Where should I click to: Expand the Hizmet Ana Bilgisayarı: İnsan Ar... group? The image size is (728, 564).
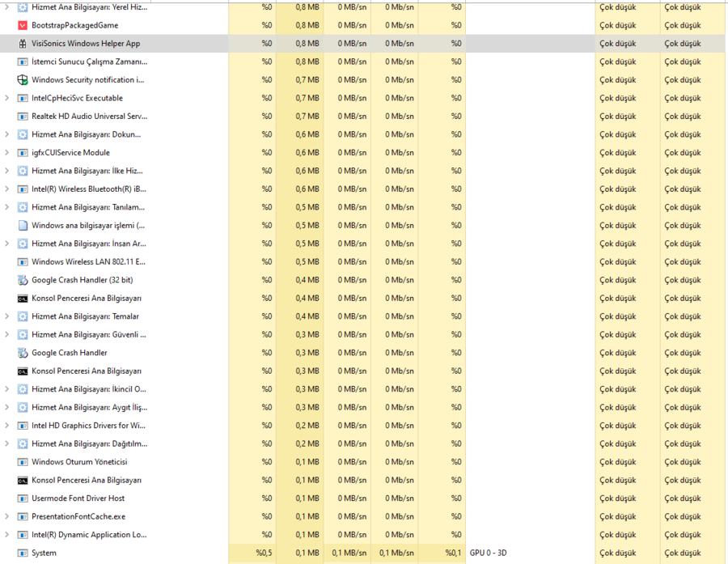tap(6, 244)
